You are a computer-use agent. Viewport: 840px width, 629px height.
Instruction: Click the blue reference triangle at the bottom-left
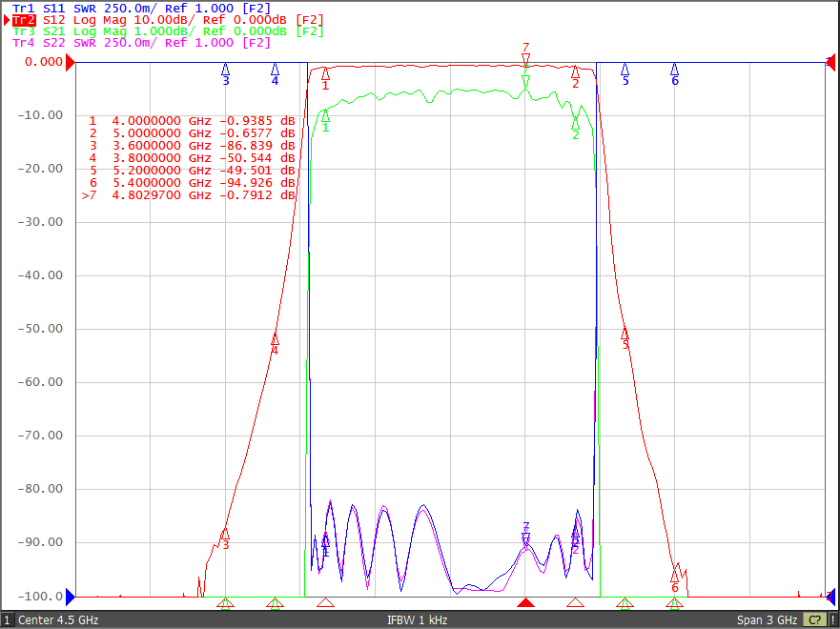(x=71, y=596)
